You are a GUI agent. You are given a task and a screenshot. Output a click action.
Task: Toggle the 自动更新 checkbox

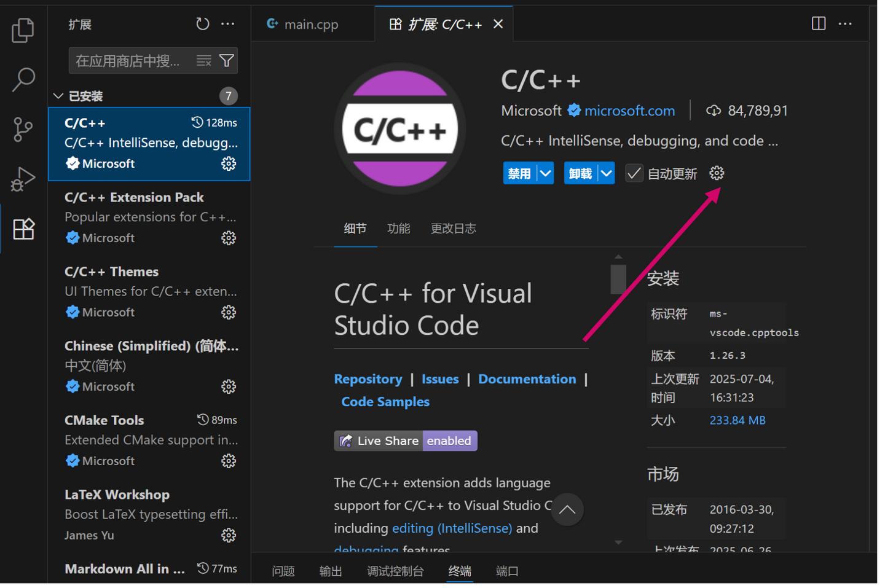pos(634,173)
